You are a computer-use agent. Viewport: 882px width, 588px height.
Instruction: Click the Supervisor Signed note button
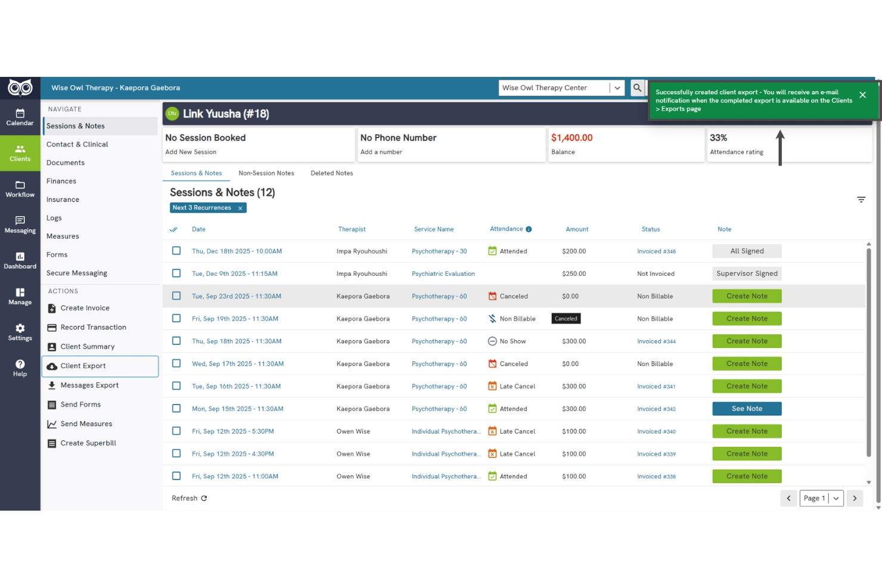(x=747, y=273)
